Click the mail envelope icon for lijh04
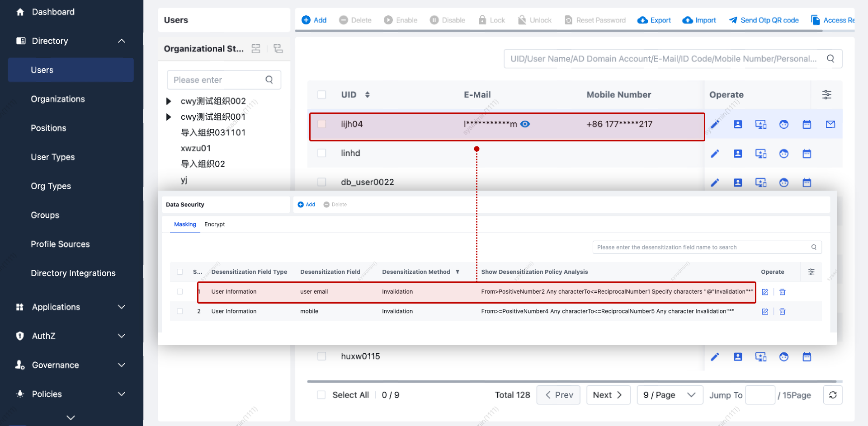The width and height of the screenshot is (868, 426). click(830, 124)
